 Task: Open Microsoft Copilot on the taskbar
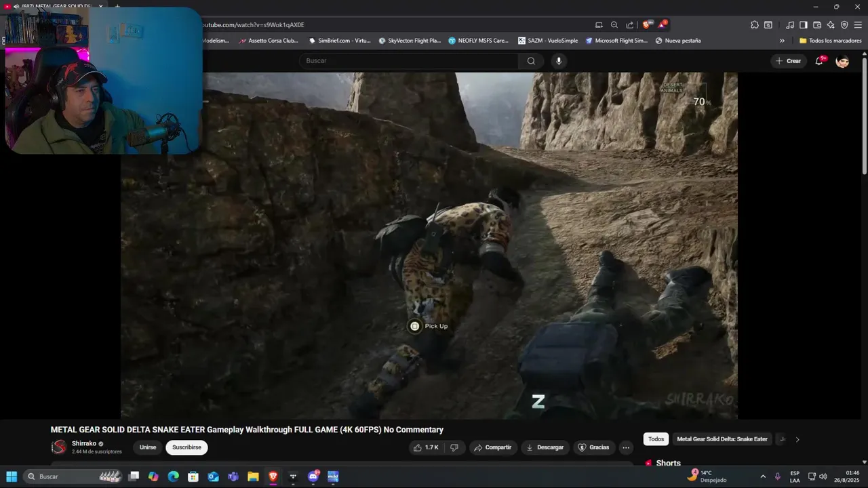tap(153, 476)
